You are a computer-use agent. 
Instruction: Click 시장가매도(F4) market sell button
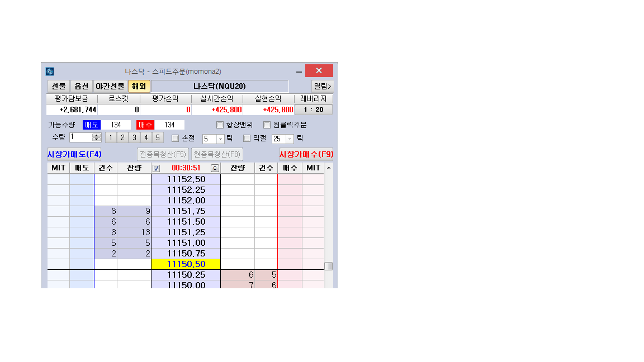[x=74, y=154]
